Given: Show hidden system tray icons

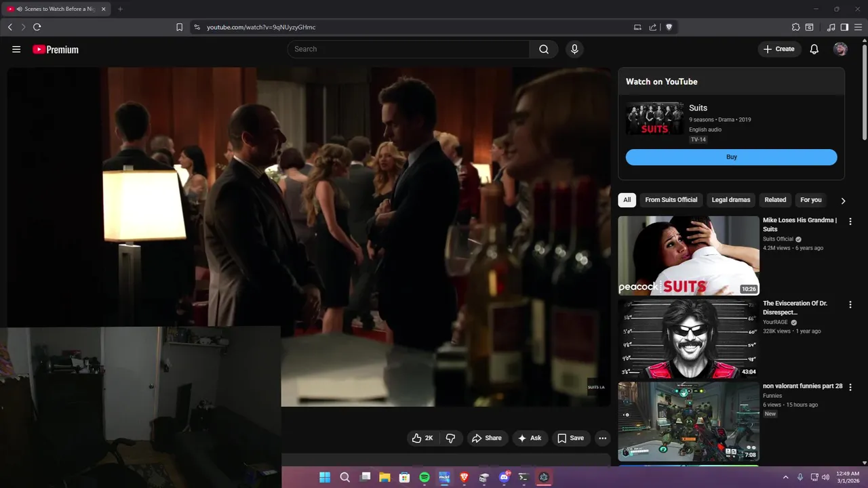Looking at the screenshot, I should pos(786,477).
